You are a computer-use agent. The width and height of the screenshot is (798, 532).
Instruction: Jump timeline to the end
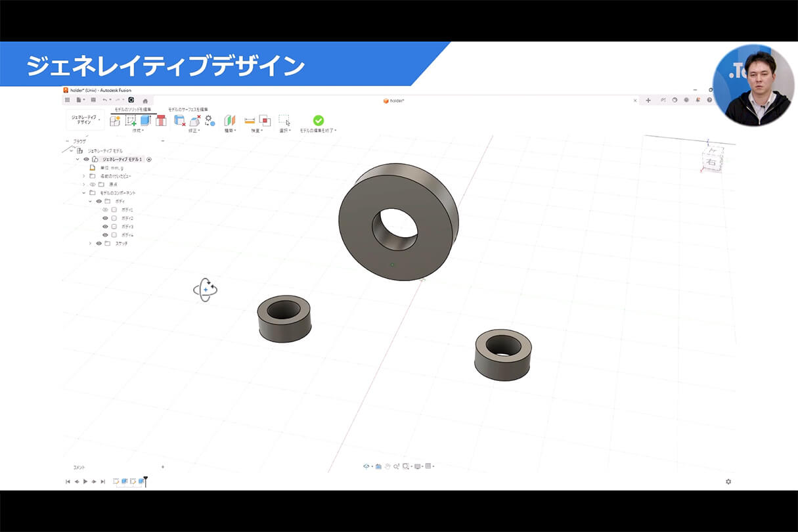point(103,481)
